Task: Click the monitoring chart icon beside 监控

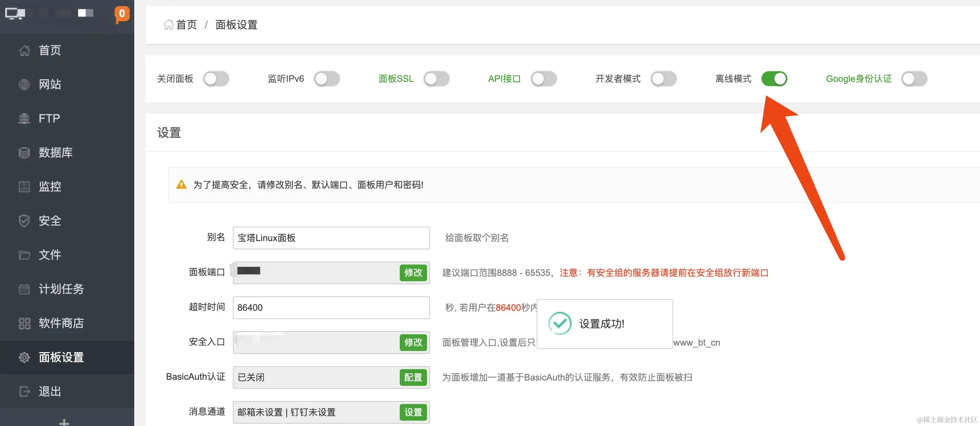Action: [x=24, y=186]
